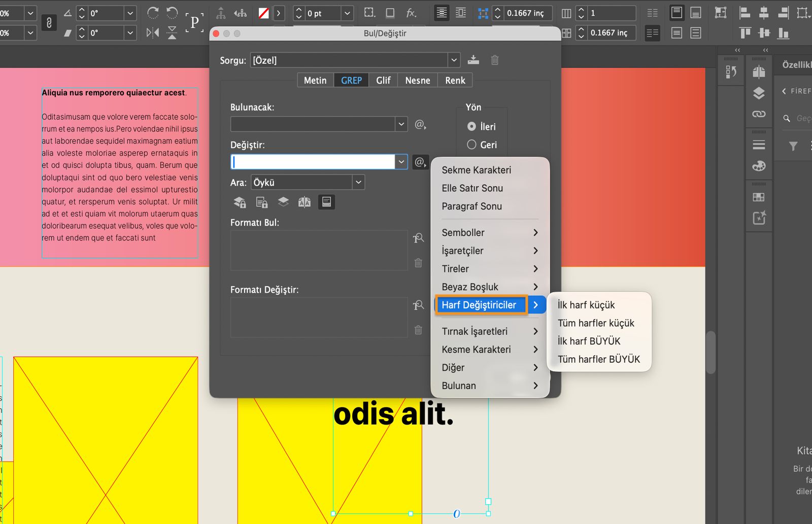Open the Pages panel icon in dock
Viewport: 812px width, 524px height.
(x=759, y=72)
